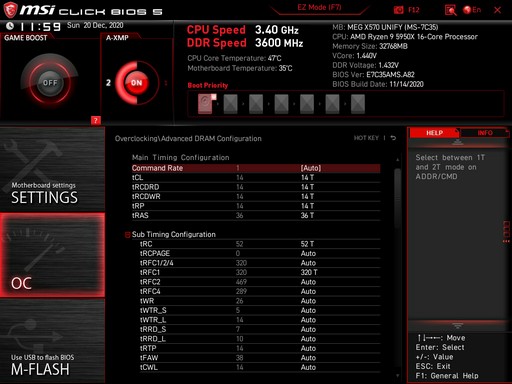Click the Overclocking\Advanced DRAM Configuration breadcrumb
This screenshot has width=512, height=384.
[x=188, y=139]
